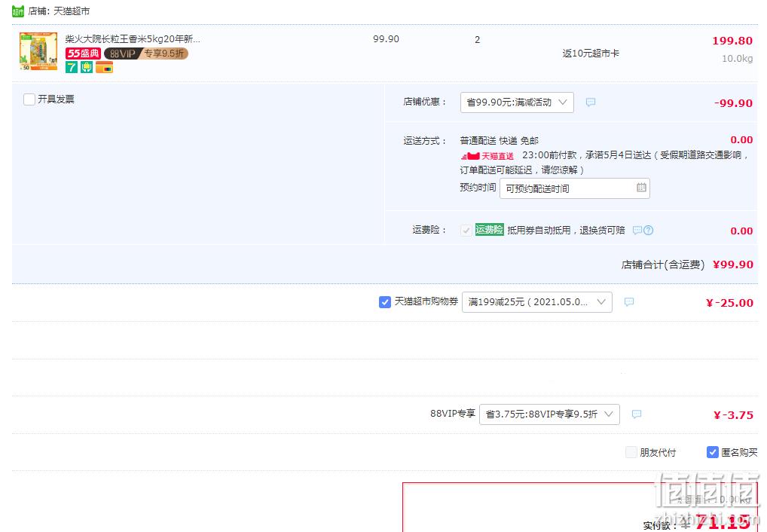Click the green shield guarantee icon
The image size is (767, 532).
pyautogui.click(x=87, y=67)
